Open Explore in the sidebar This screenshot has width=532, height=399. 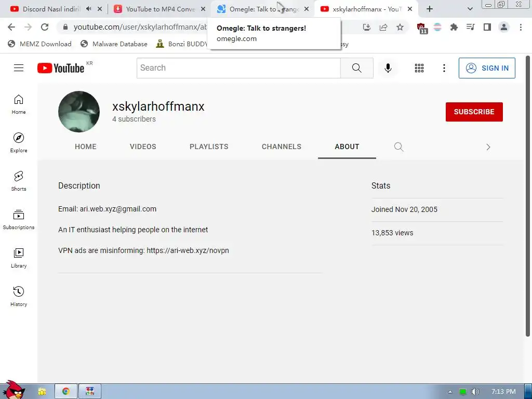19,142
